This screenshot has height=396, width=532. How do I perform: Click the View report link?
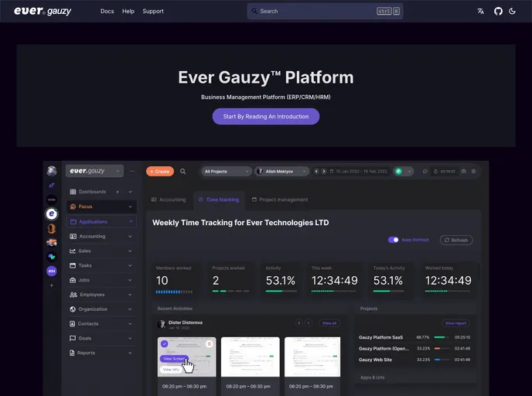455,323
